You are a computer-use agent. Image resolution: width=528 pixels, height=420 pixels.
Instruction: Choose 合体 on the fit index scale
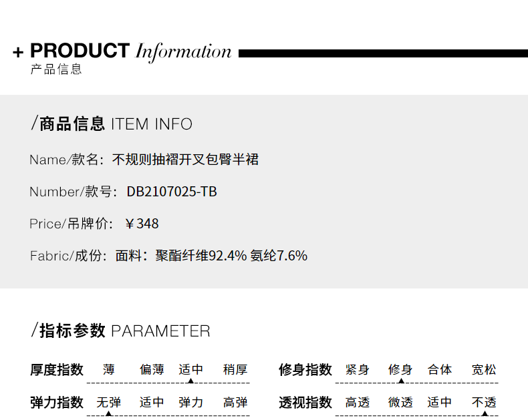pos(440,369)
